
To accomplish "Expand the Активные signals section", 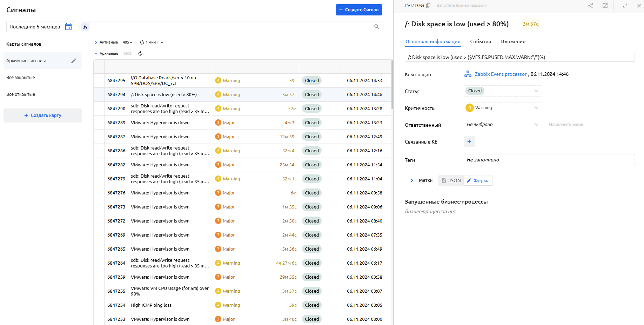I will tap(96, 42).
